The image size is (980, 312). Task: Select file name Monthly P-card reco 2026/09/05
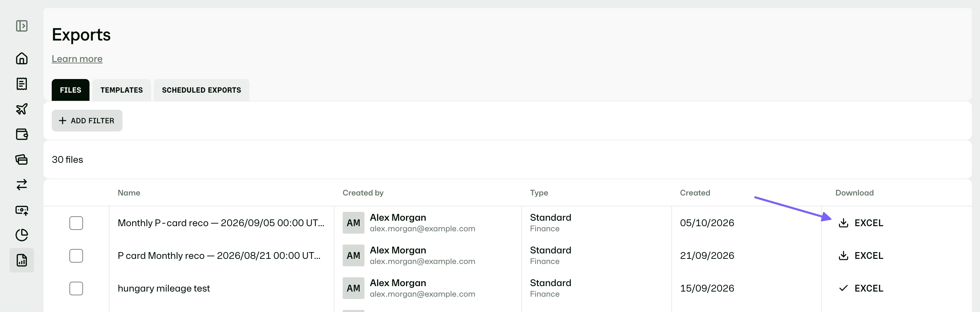221,223
